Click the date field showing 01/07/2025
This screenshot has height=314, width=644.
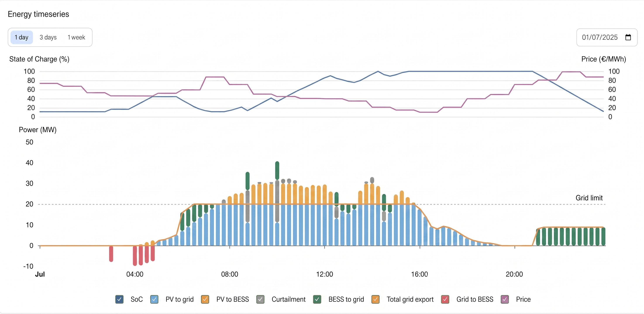[x=600, y=37]
